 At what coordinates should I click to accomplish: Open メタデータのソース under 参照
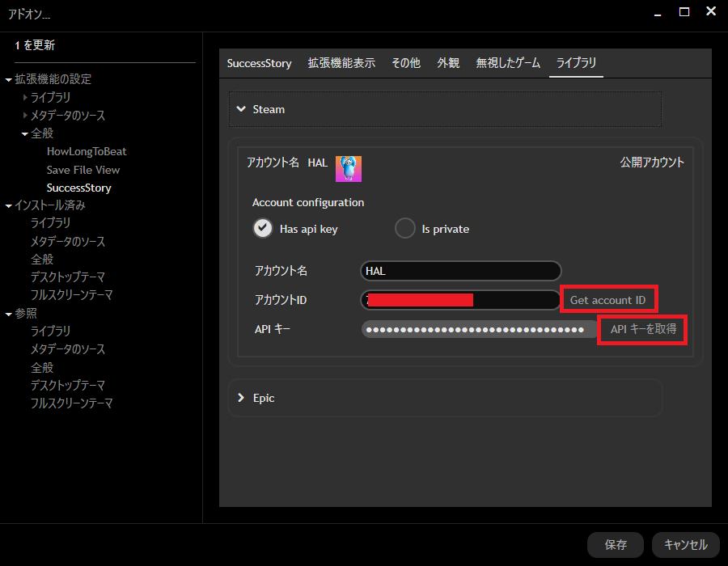tap(68, 349)
